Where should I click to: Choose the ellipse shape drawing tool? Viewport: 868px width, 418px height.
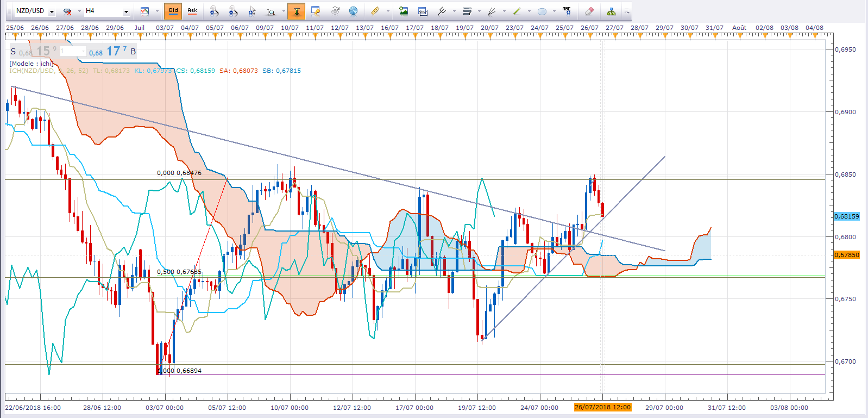pyautogui.click(x=542, y=11)
